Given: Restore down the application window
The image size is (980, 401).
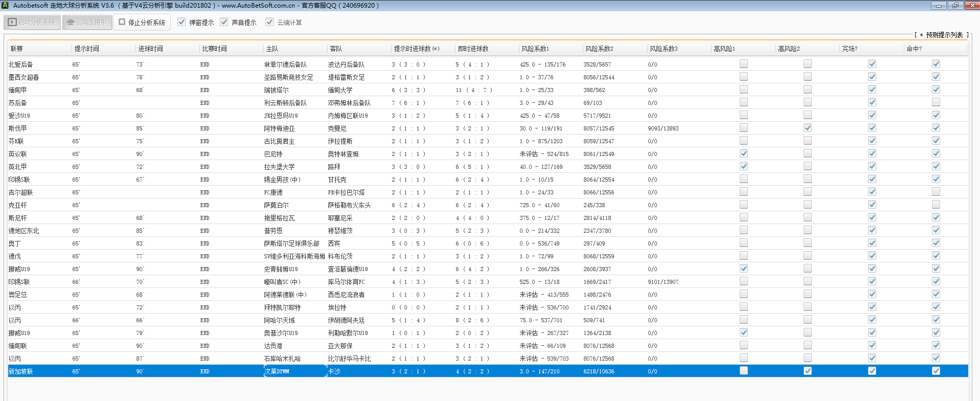Looking at the screenshot, I should [x=955, y=6].
